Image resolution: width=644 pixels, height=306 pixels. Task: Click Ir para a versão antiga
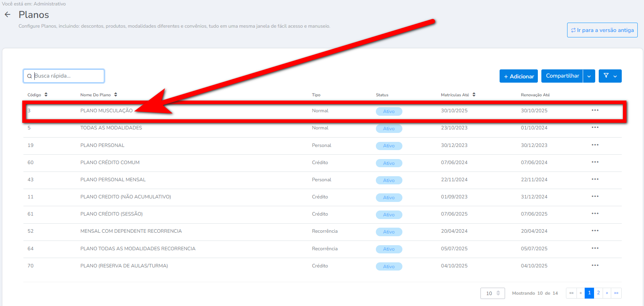tap(602, 30)
